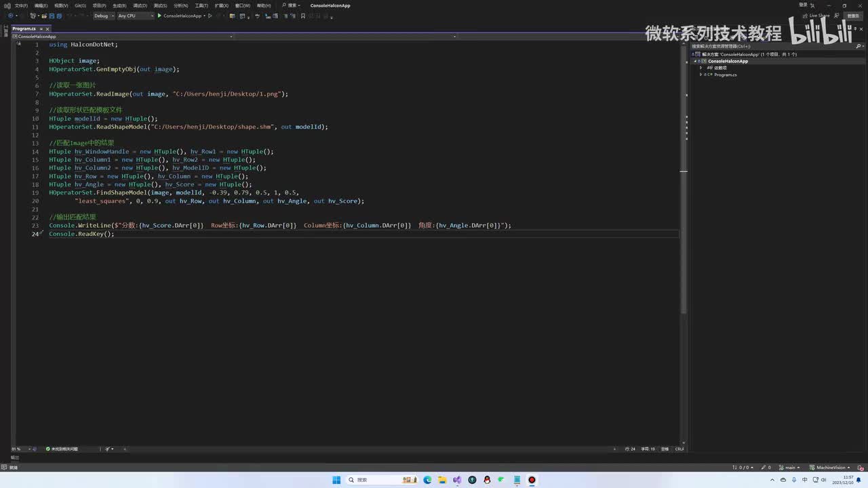The height and width of the screenshot is (488, 868).
Task: Click the new project toolbar icon
Action: (x=33, y=16)
